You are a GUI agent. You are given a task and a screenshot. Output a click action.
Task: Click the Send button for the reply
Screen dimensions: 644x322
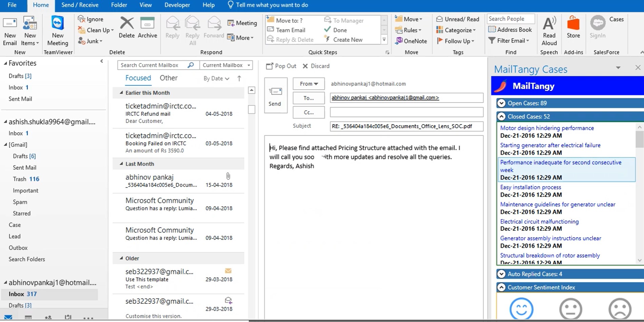pos(276,95)
